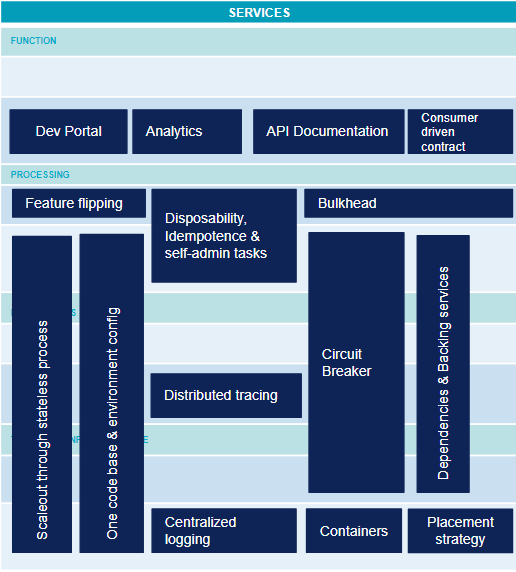The image size is (516, 572).
Task: Click the Dev Portal box
Action: [68, 131]
